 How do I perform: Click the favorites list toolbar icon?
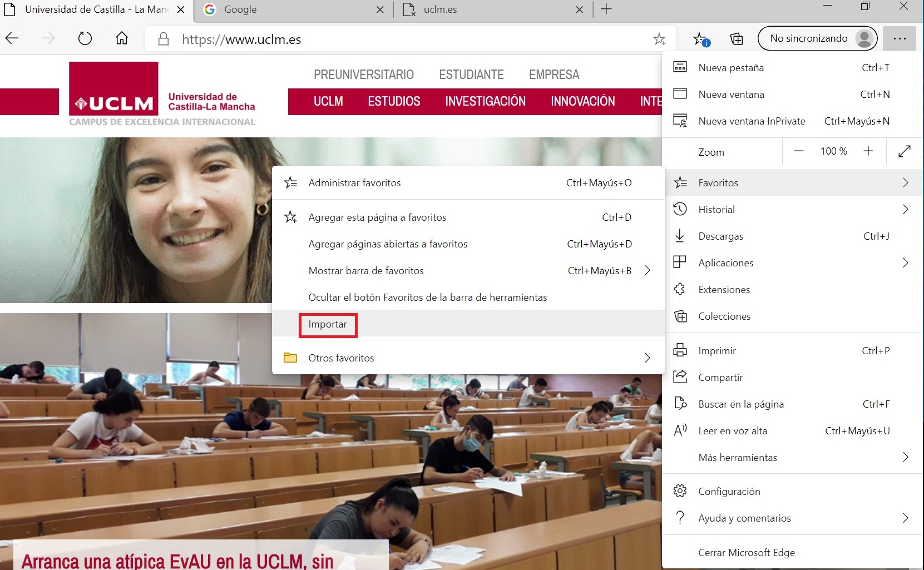pos(700,39)
